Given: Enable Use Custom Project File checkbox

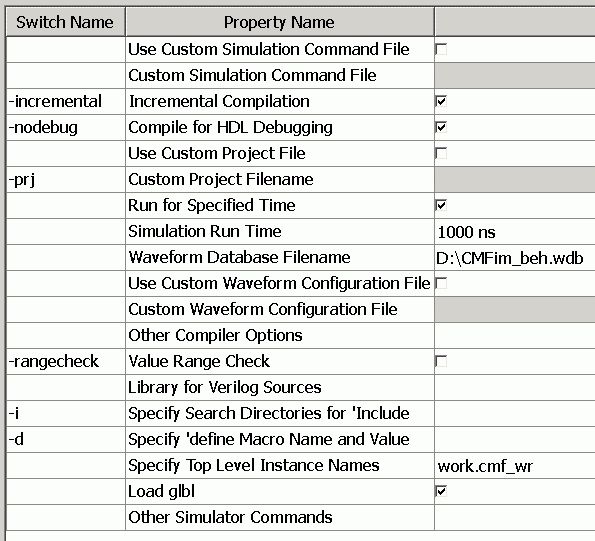Looking at the screenshot, I should coord(441,153).
